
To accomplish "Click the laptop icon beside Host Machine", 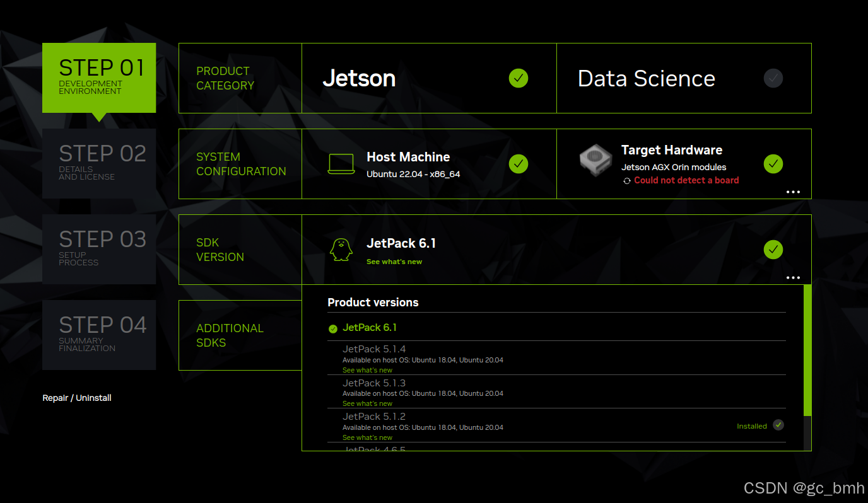I will 341,164.
